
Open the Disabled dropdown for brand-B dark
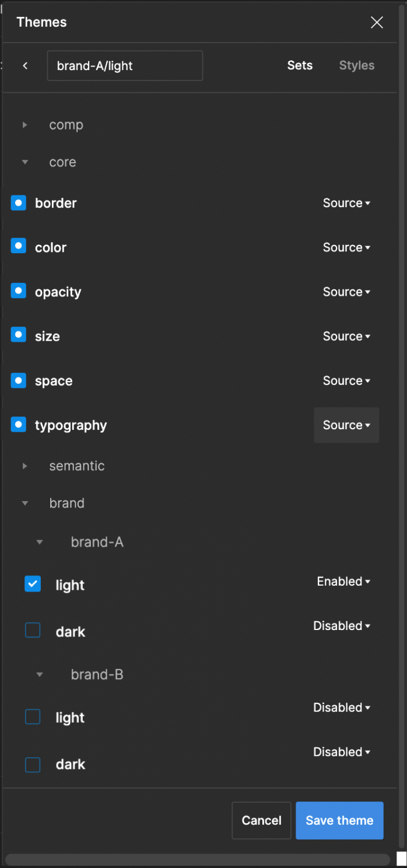click(x=342, y=751)
